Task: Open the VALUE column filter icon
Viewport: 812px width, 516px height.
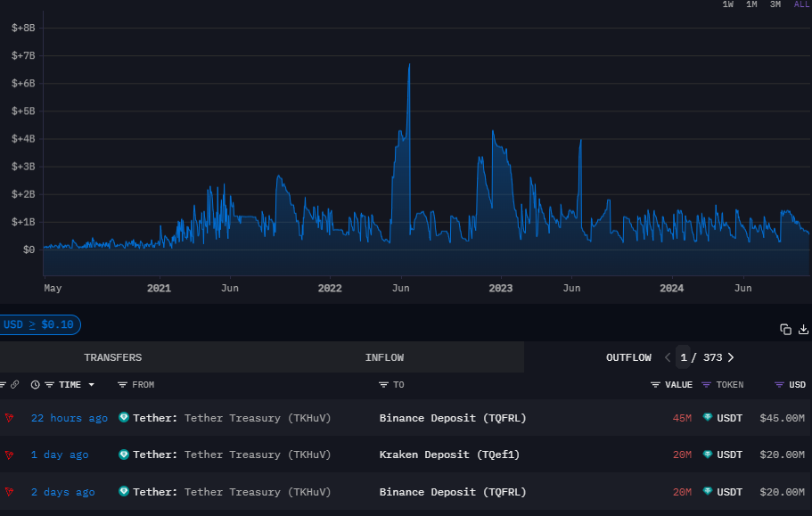Action: click(656, 384)
